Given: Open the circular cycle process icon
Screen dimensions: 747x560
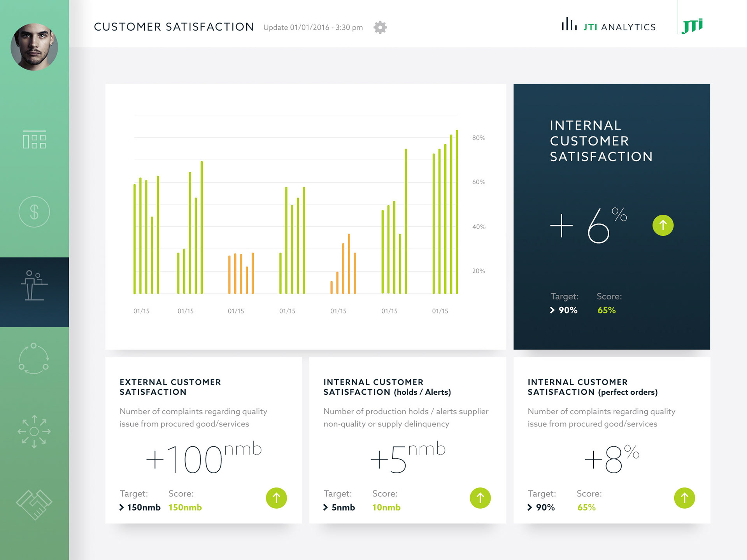Looking at the screenshot, I should coord(34,359).
